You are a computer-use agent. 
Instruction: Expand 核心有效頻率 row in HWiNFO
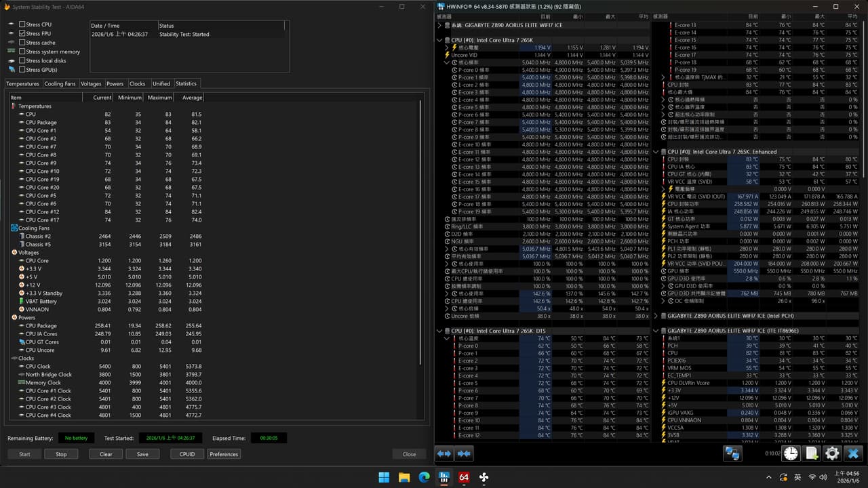coord(447,249)
